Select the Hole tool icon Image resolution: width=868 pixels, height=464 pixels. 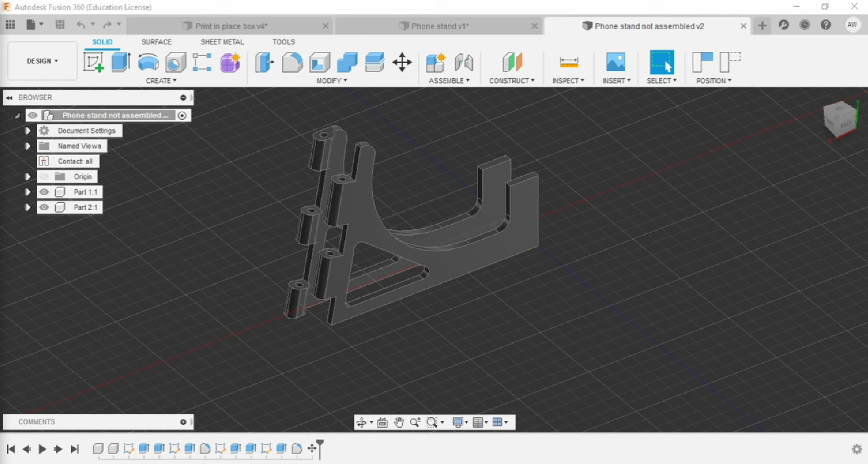click(176, 62)
